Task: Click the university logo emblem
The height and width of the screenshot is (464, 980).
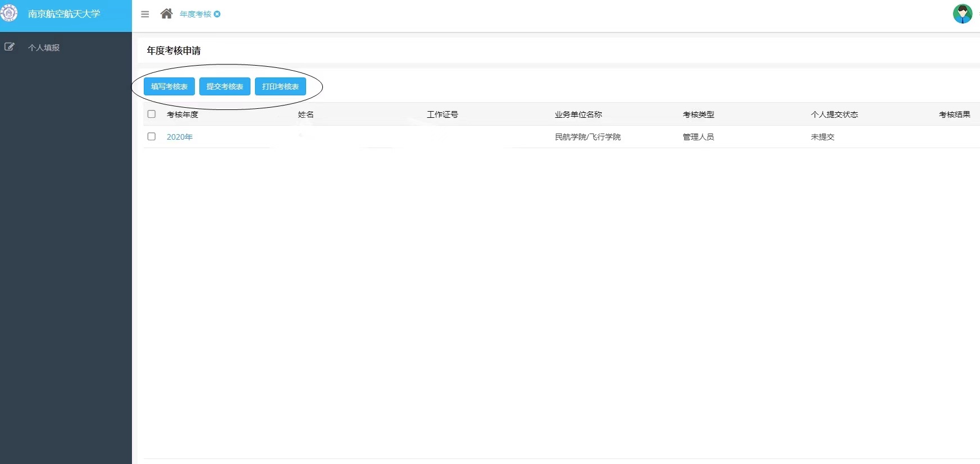Action: click(x=9, y=13)
